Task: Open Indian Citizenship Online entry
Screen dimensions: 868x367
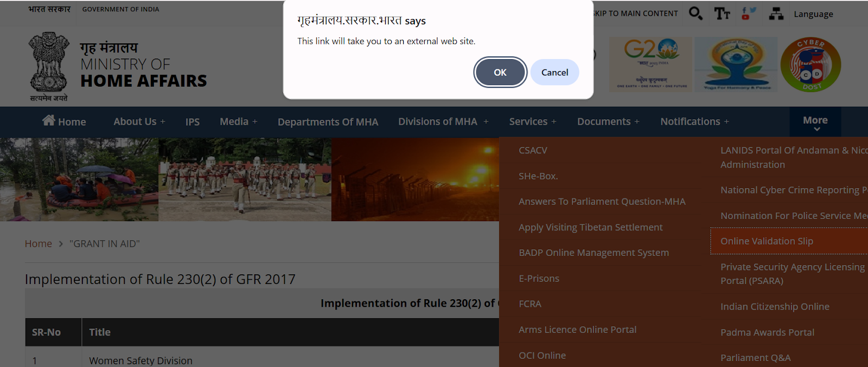Action: click(775, 307)
